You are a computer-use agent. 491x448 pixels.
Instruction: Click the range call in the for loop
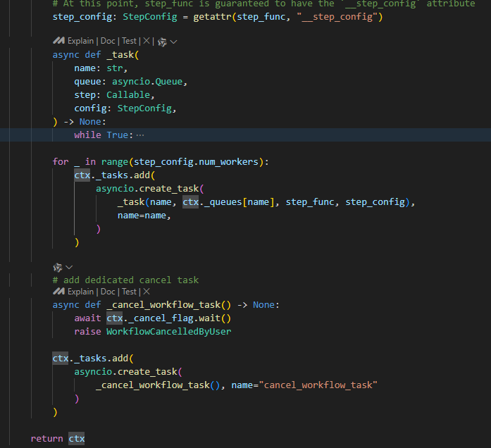115,162
